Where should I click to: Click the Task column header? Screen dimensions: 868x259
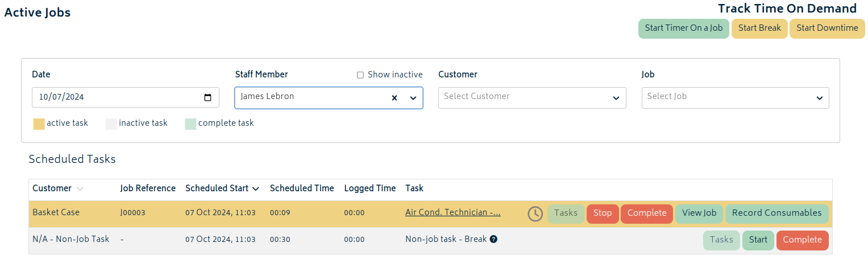(414, 188)
